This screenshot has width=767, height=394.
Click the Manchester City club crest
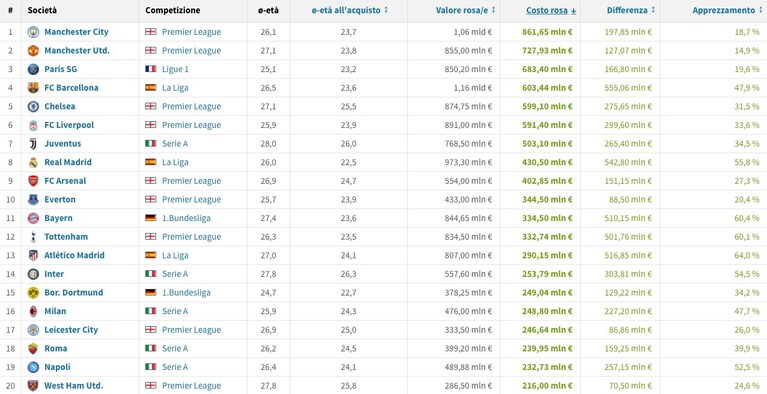tap(33, 32)
